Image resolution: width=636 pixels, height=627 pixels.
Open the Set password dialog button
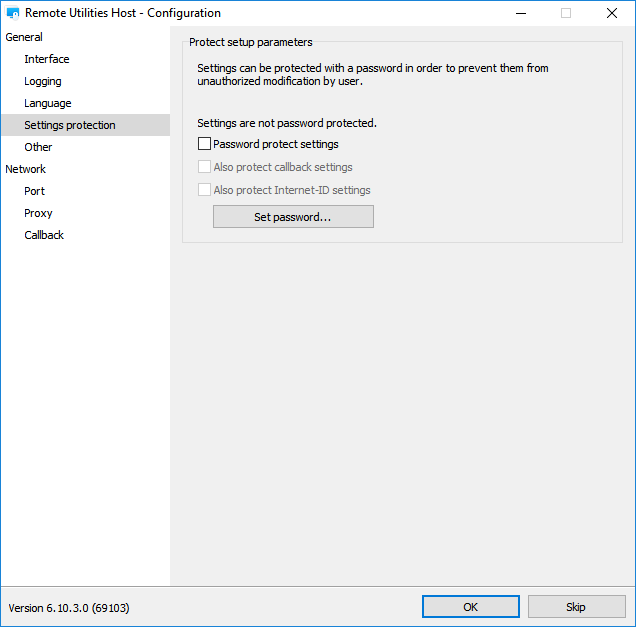tap(293, 217)
